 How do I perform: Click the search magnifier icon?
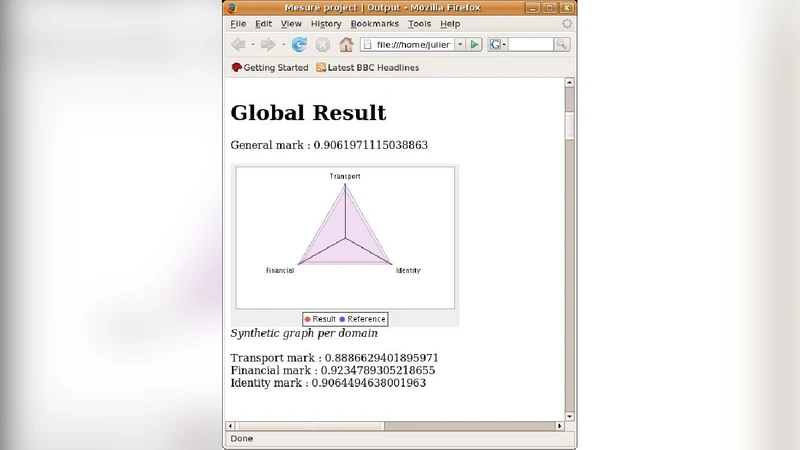tap(561, 45)
